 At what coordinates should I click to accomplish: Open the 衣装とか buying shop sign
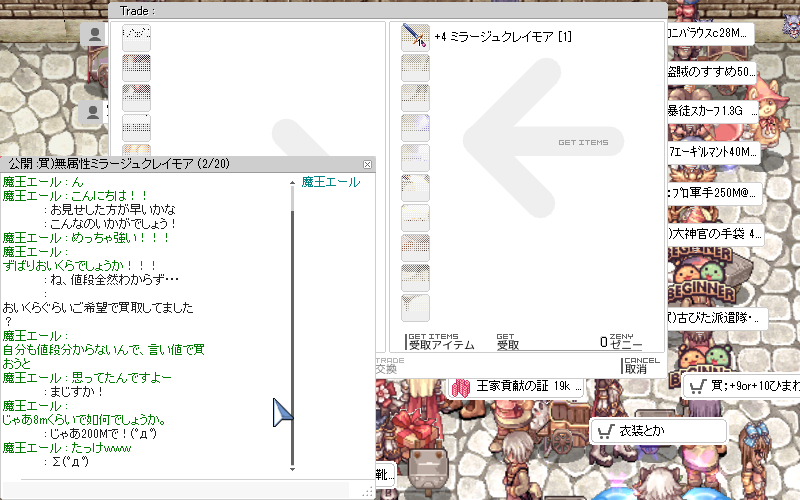tap(658, 431)
